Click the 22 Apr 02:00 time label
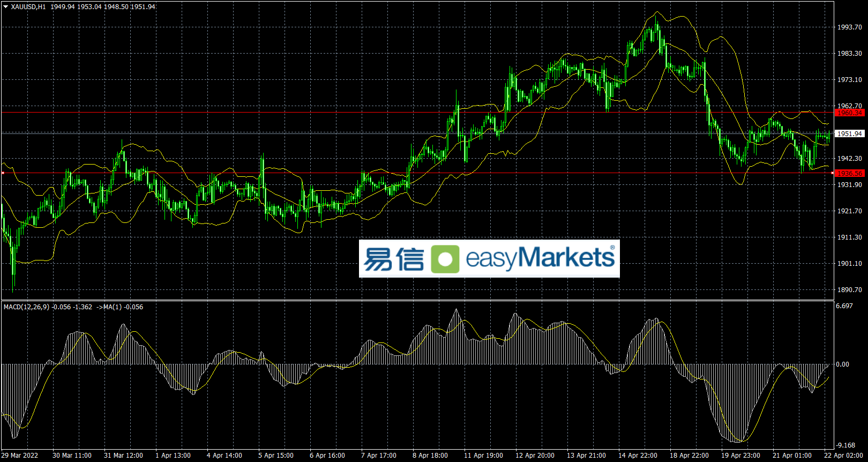The height and width of the screenshot is (462, 868). click(843, 456)
